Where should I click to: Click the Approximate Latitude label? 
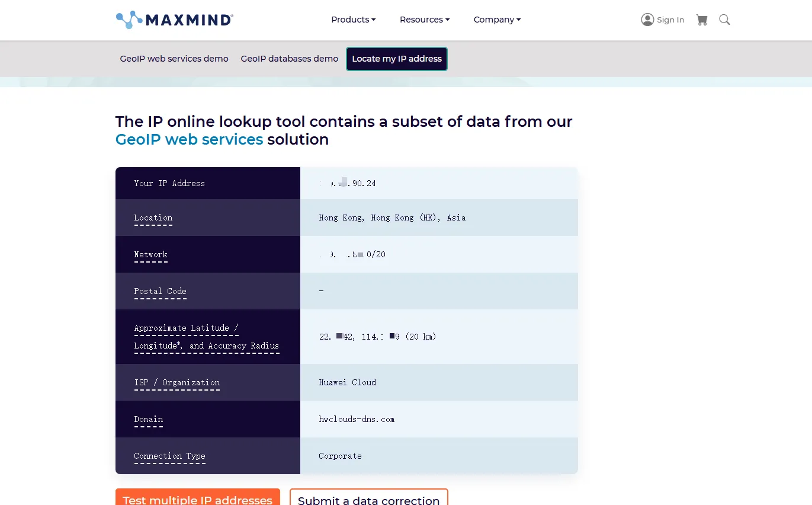186,328
